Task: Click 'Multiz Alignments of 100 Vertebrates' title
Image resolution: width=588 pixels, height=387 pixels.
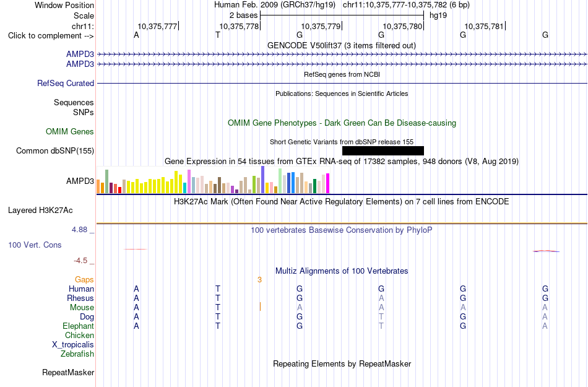Action: tap(342, 271)
